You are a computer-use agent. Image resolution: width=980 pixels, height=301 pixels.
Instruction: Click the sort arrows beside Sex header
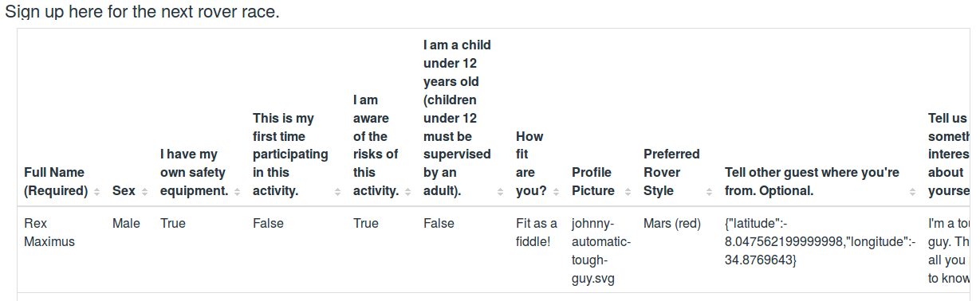(144, 192)
